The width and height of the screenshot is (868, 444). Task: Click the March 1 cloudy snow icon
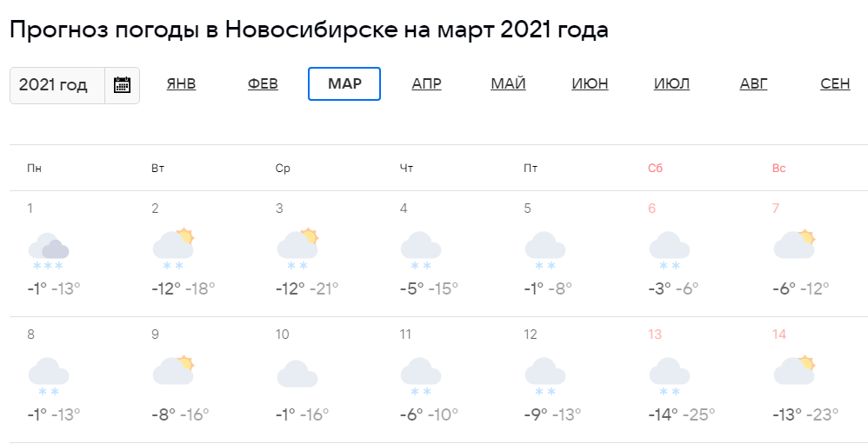point(49,251)
